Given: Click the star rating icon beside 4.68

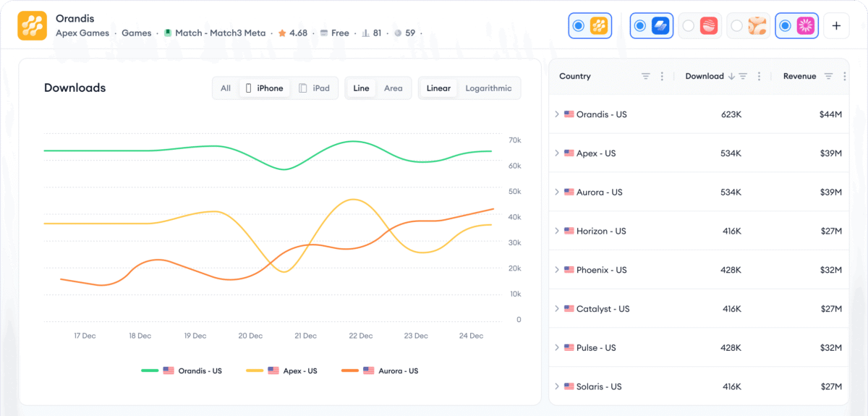Looking at the screenshot, I should coord(282,33).
